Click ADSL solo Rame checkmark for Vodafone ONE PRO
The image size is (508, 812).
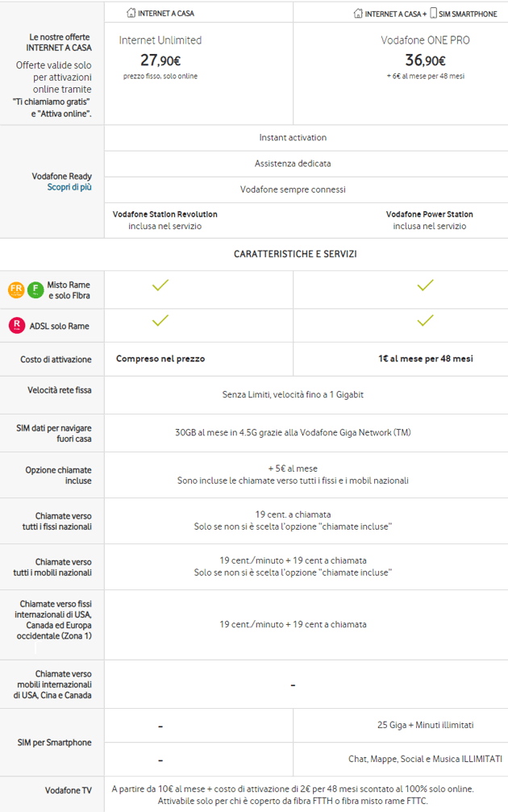pyautogui.click(x=425, y=321)
